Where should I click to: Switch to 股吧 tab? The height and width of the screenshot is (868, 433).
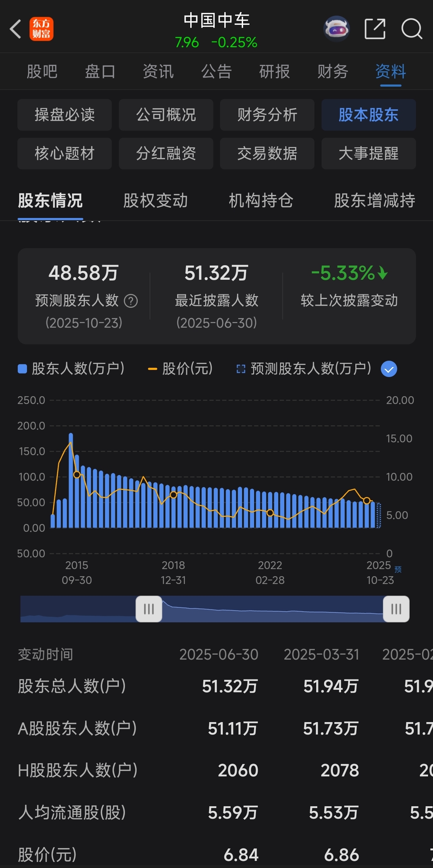point(42,71)
